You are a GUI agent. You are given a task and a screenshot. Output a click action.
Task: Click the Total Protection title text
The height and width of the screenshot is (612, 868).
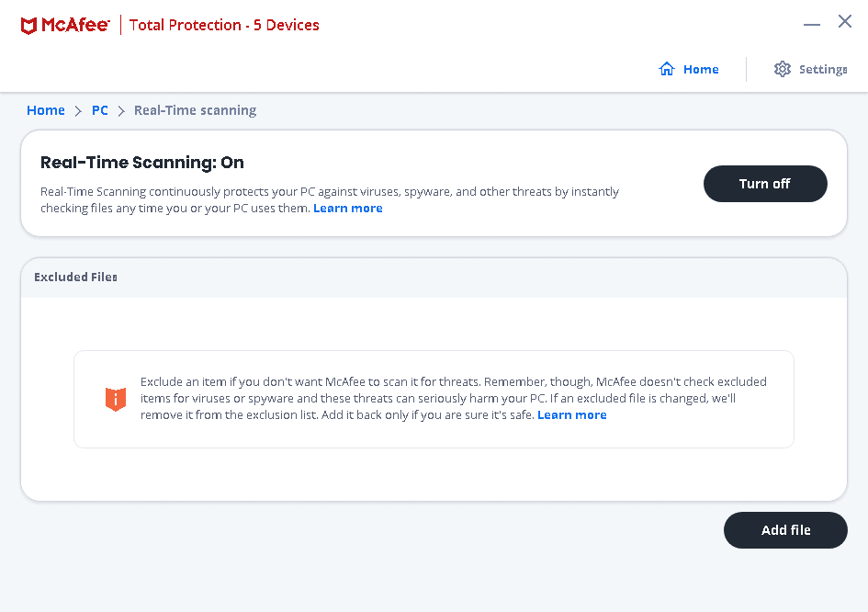point(224,25)
